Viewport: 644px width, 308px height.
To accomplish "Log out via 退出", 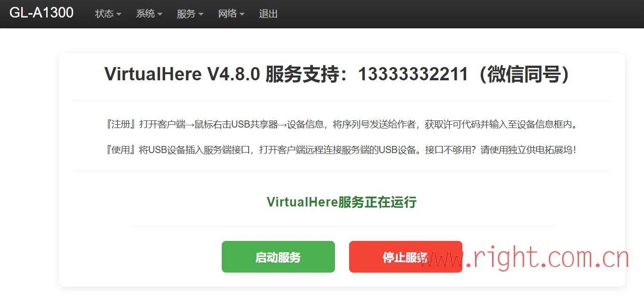I will [x=268, y=14].
